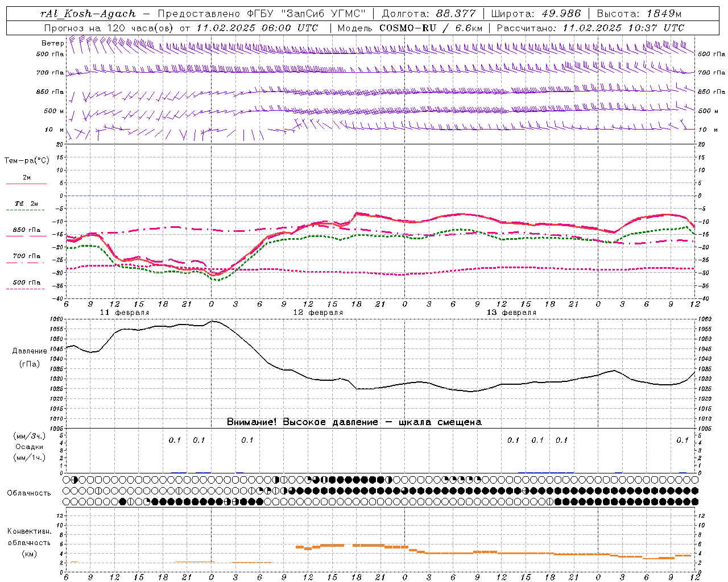Click the 700 гПа temperature legend entry
Viewport: 728px width, 582px height.
click(x=27, y=256)
